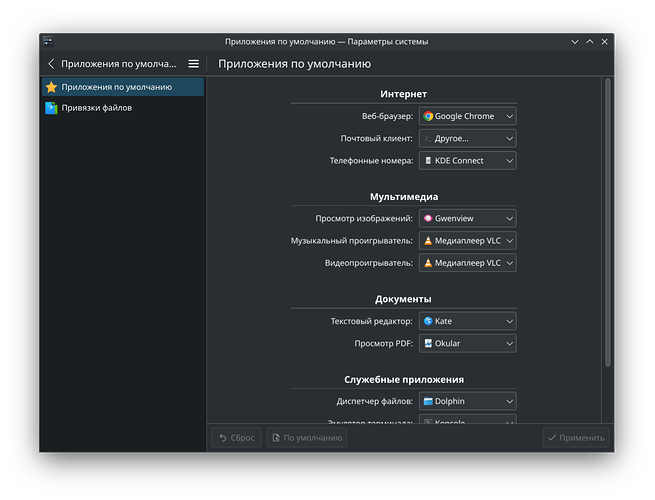Click the file icon next to Привязки файлов
The height and width of the screenshot is (500, 655).
(x=51, y=108)
